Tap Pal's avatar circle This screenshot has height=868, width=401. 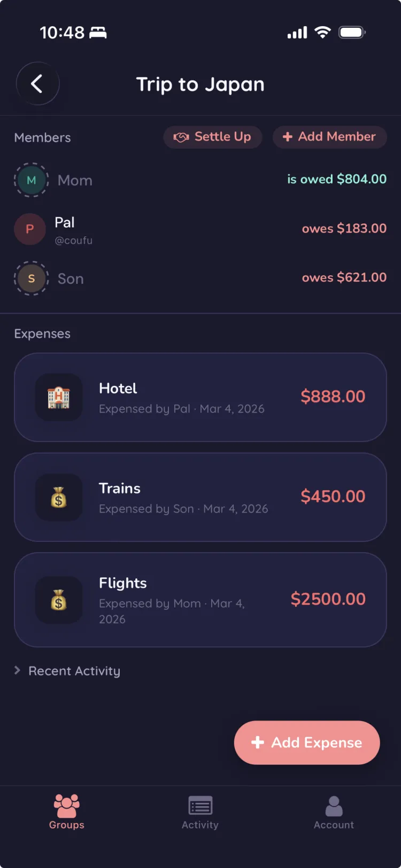[x=30, y=229]
